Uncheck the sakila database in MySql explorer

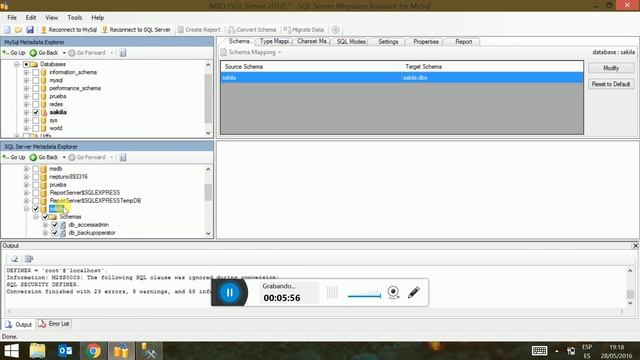36,112
